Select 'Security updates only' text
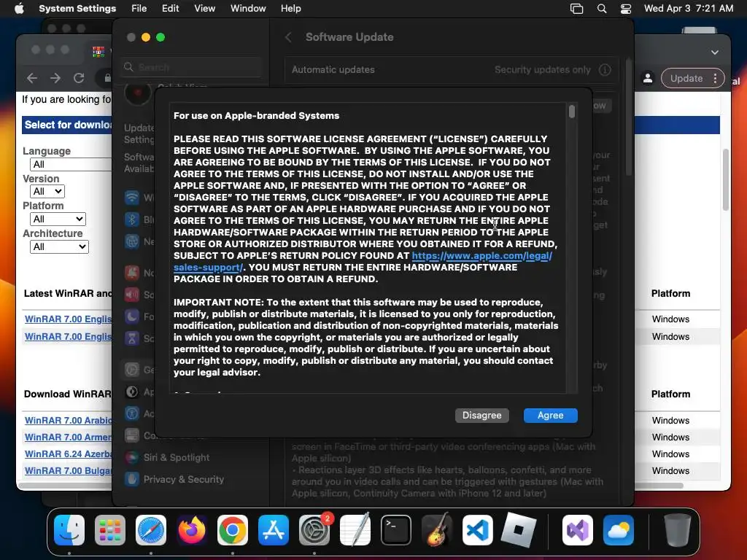 (x=542, y=70)
